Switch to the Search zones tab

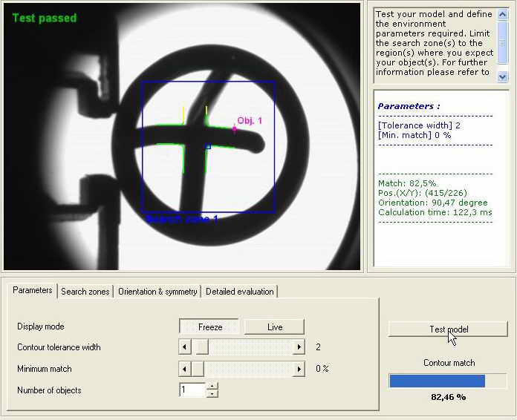[85, 292]
